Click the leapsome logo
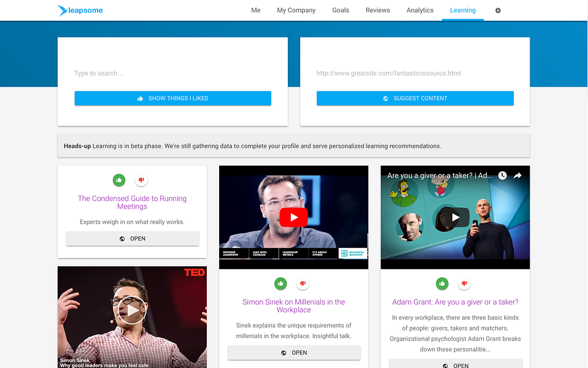Screen dimensions: 588x368 point(80,10)
